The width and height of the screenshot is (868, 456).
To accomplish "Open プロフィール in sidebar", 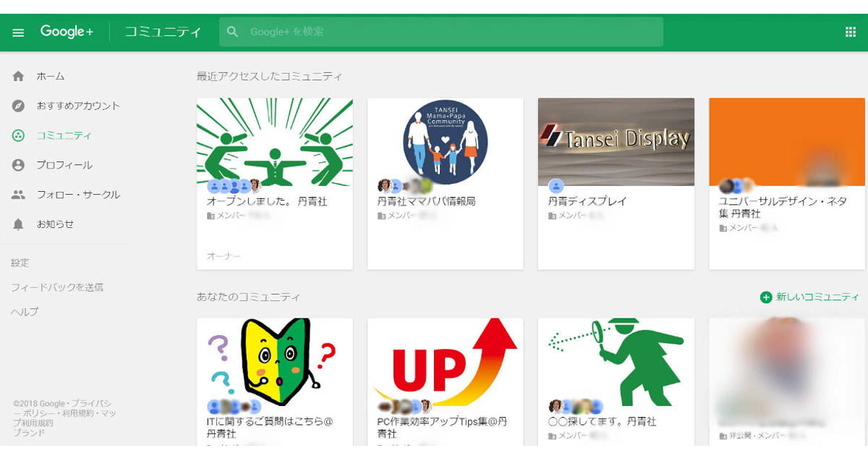I will point(65,165).
